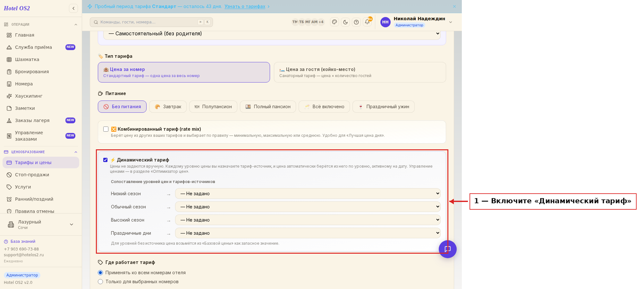Collapse the ОПЕРАЦИИ sidebar section
The height and width of the screenshot is (289, 644).
coord(76,24)
